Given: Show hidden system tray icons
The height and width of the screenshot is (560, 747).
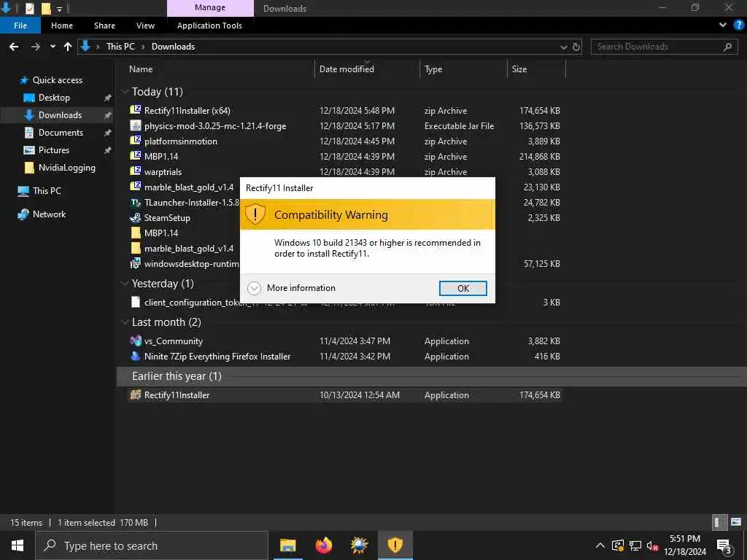Looking at the screenshot, I should tap(600, 545).
